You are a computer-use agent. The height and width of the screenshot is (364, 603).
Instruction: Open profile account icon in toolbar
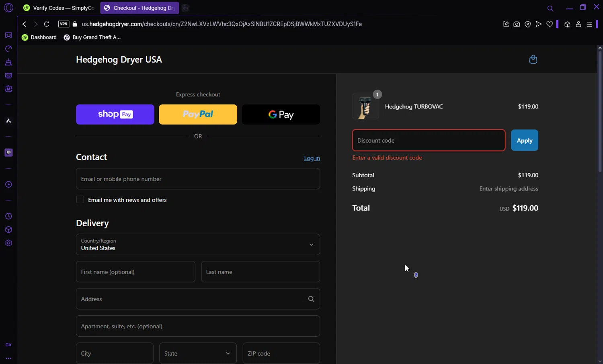[x=578, y=24]
